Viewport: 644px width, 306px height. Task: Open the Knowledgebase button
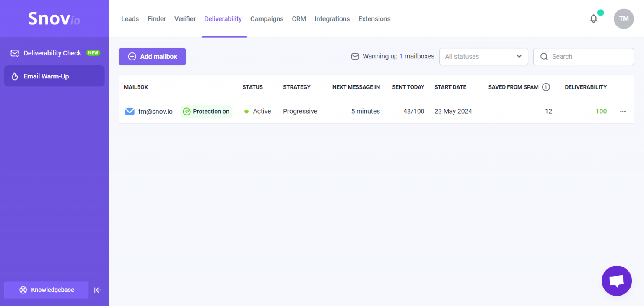(46, 290)
